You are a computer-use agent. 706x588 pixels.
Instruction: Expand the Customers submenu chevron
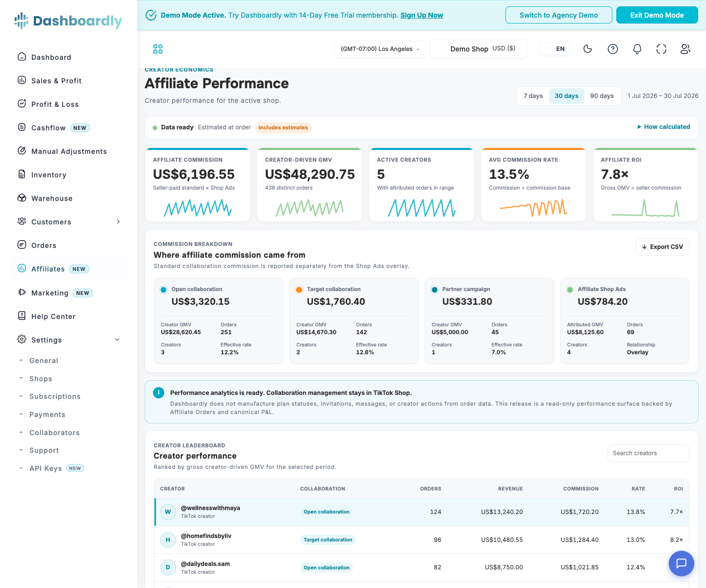pyautogui.click(x=118, y=222)
